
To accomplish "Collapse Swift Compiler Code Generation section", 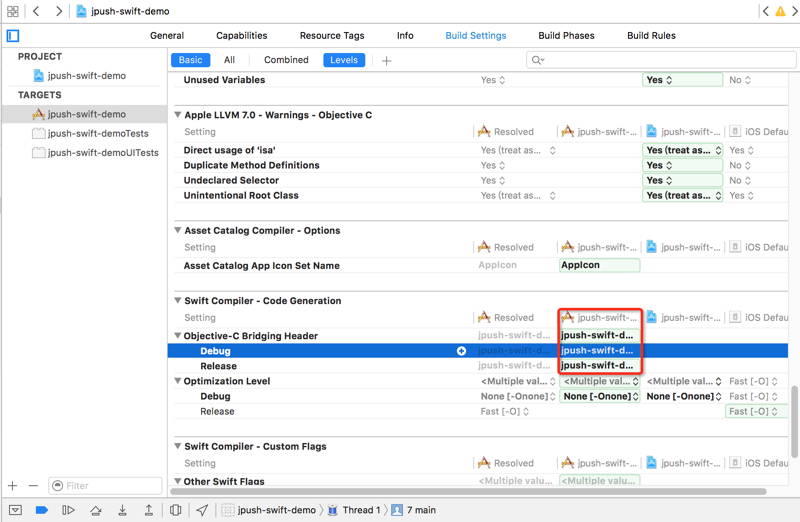I will pyautogui.click(x=178, y=301).
